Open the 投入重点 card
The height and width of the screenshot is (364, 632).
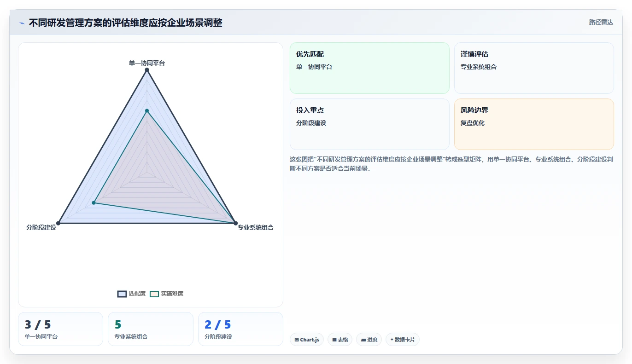[369, 124]
